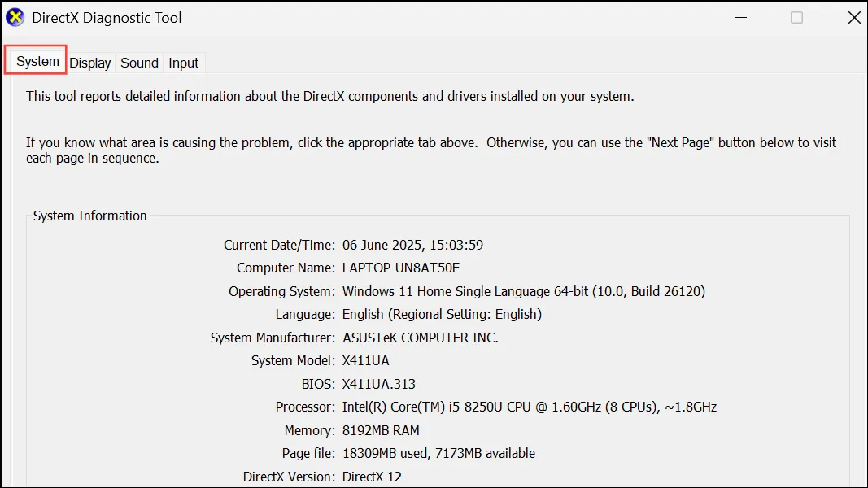Click the 'Processor:' label
This screenshot has height=488, width=868.
pos(305,407)
